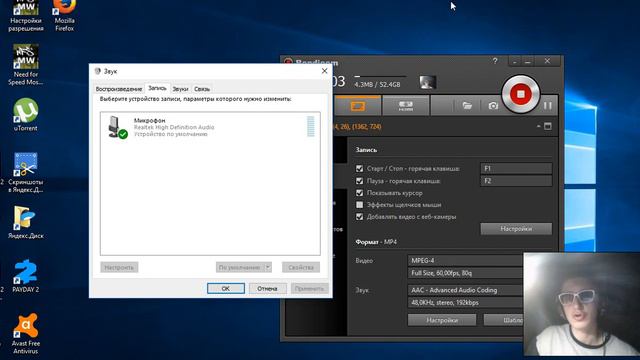The height and width of the screenshot is (360, 640).
Task: Open Avast Free Antivirus desktop icon
Action: pos(25,333)
